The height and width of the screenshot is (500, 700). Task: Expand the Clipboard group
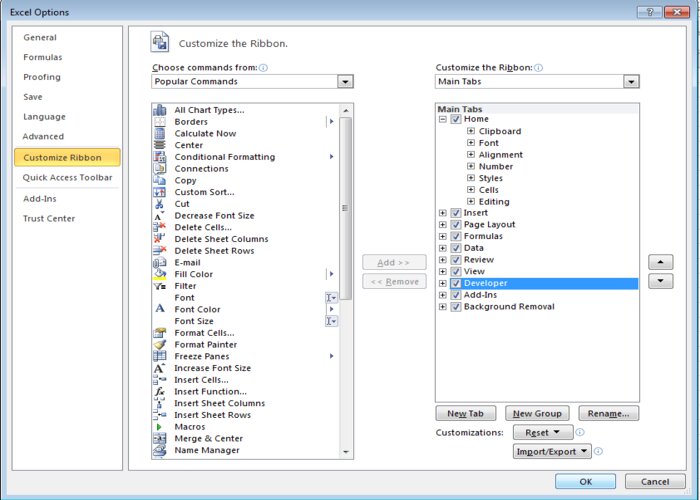[471, 131]
